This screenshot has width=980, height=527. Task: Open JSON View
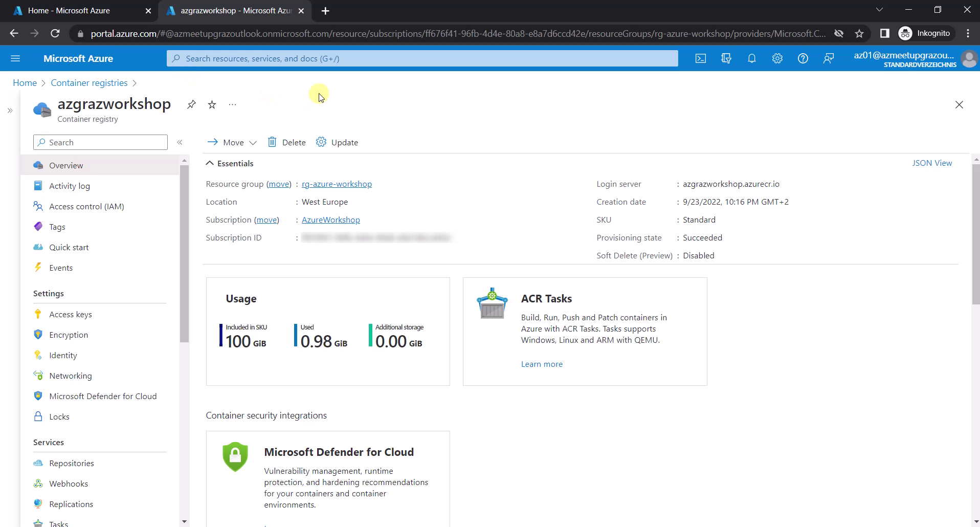coord(932,163)
